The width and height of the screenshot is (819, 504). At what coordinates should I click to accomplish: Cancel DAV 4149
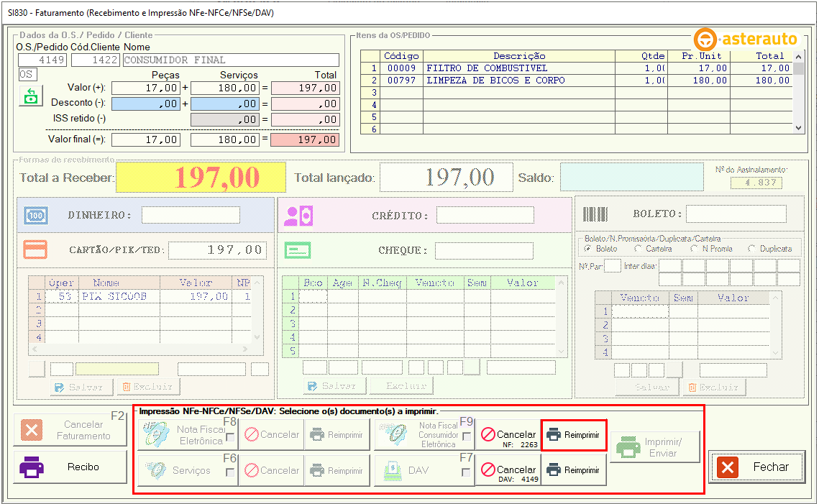pyautogui.click(x=509, y=470)
